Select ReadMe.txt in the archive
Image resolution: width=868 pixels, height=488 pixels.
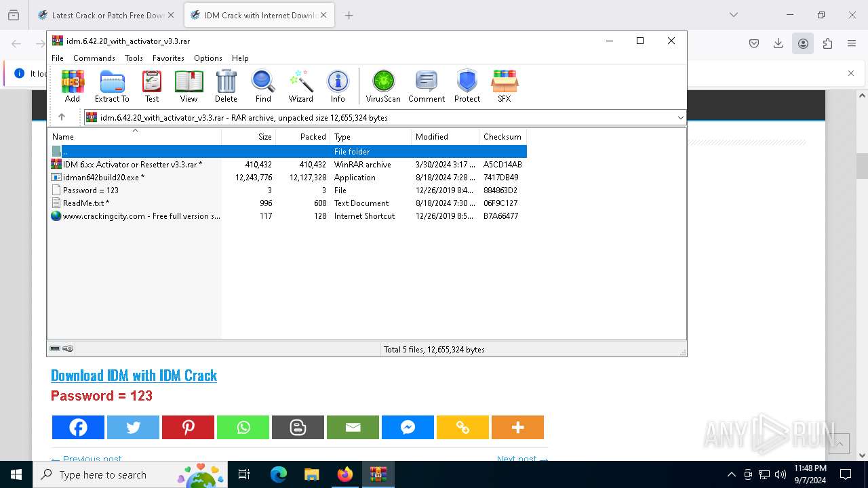coord(288,203)
